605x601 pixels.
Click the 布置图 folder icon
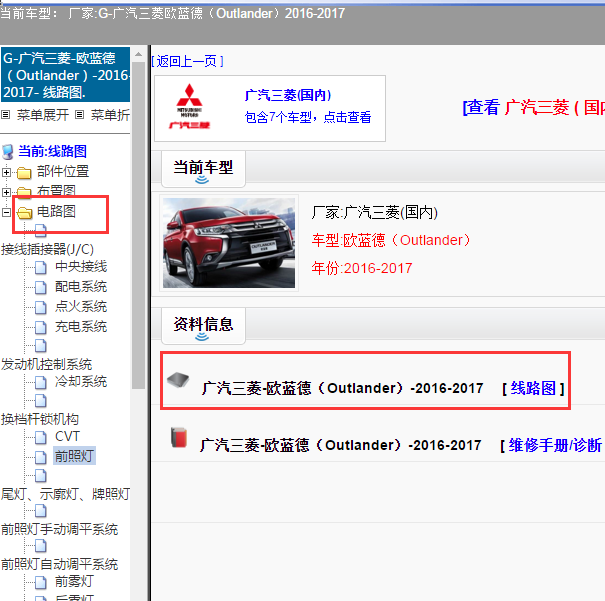click(x=24, y=192)
